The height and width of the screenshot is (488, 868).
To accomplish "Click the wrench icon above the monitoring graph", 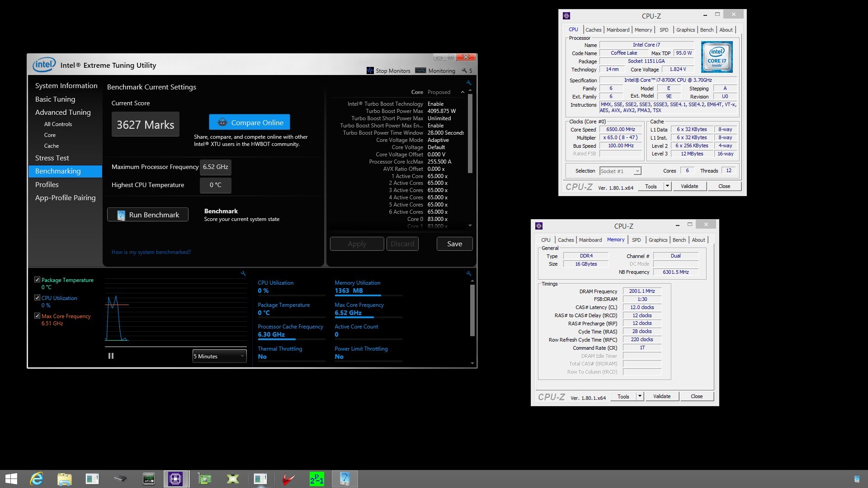I will (x=243, y=273).
